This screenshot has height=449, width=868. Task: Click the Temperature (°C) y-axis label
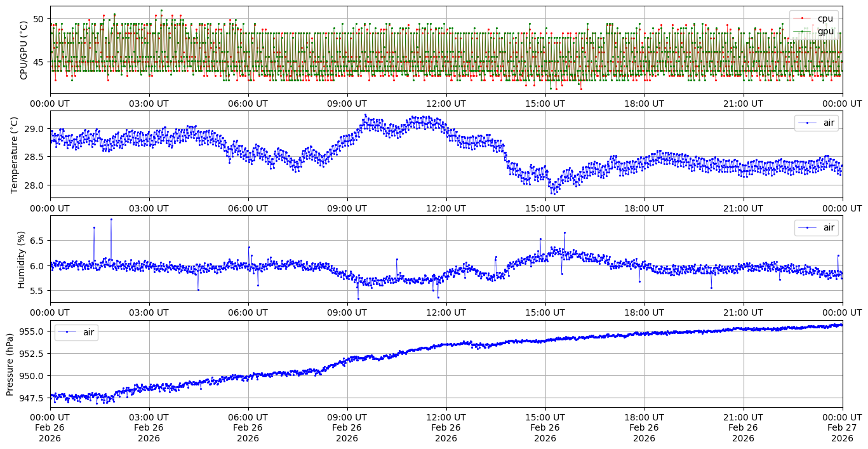pyautogui.click(x=15, y=154)
